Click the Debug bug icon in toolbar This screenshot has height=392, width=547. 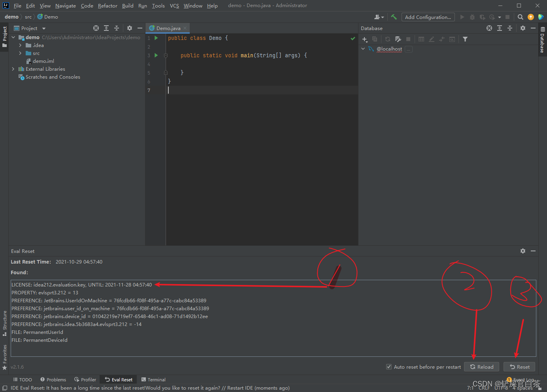pyautogui.click(x=472, y=17)
